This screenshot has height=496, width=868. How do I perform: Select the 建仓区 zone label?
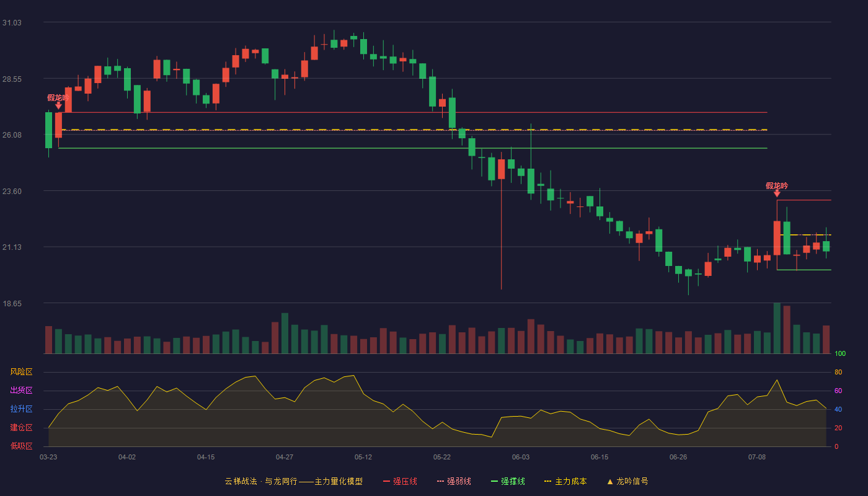point(21,428)
